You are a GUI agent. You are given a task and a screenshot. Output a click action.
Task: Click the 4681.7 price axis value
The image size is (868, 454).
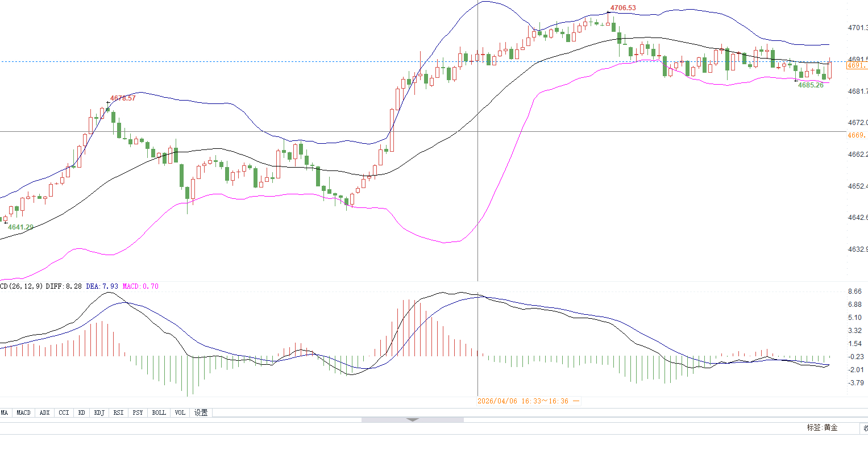(x=857, y=91)
